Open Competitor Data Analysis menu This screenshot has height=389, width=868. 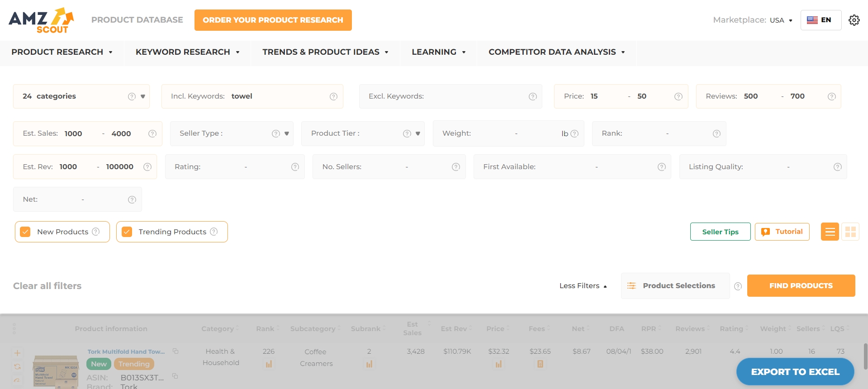[556, 52]
